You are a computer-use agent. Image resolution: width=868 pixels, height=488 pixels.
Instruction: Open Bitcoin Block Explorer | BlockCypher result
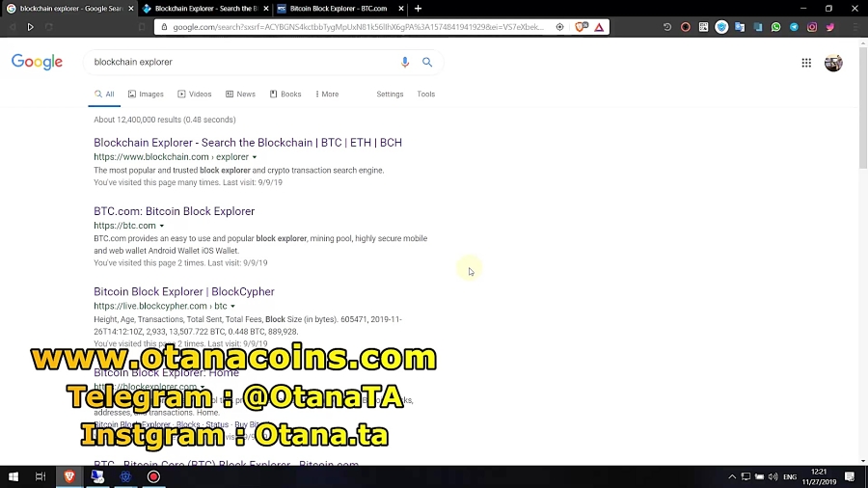184,291
